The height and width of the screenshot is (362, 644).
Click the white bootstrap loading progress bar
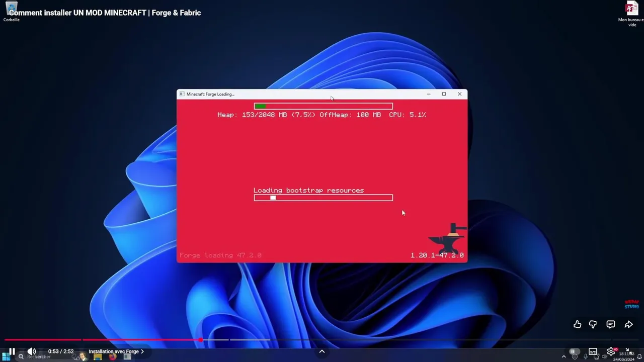[323, 198]
